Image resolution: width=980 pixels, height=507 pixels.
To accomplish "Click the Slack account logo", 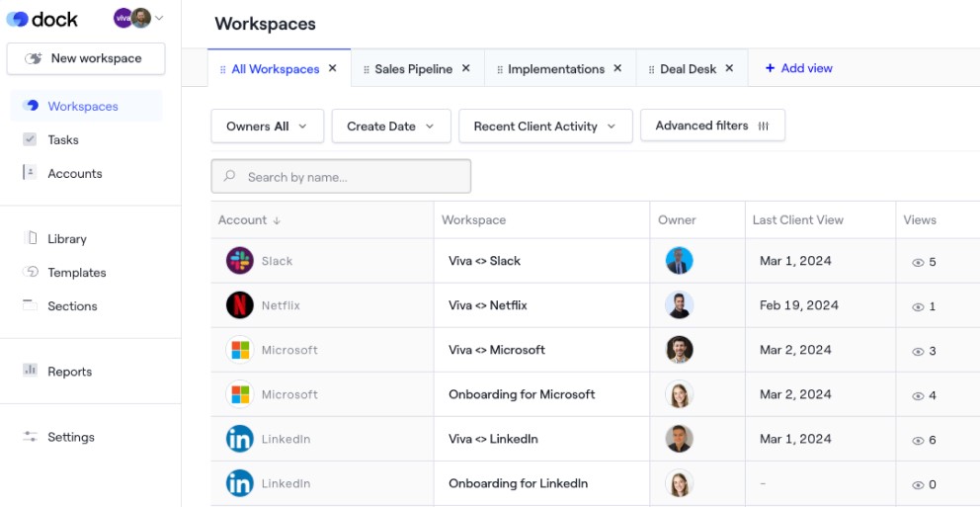I will (239, 261).
